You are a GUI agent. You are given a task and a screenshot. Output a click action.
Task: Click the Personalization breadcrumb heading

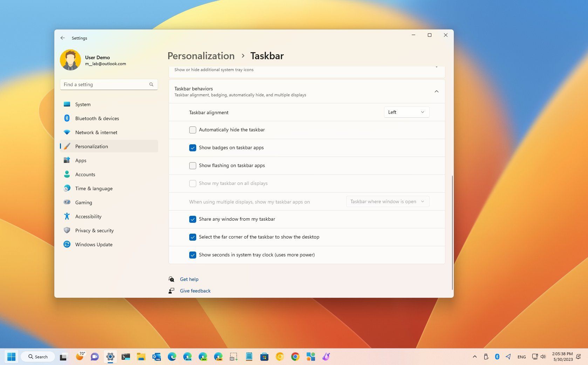pos(201,56)
